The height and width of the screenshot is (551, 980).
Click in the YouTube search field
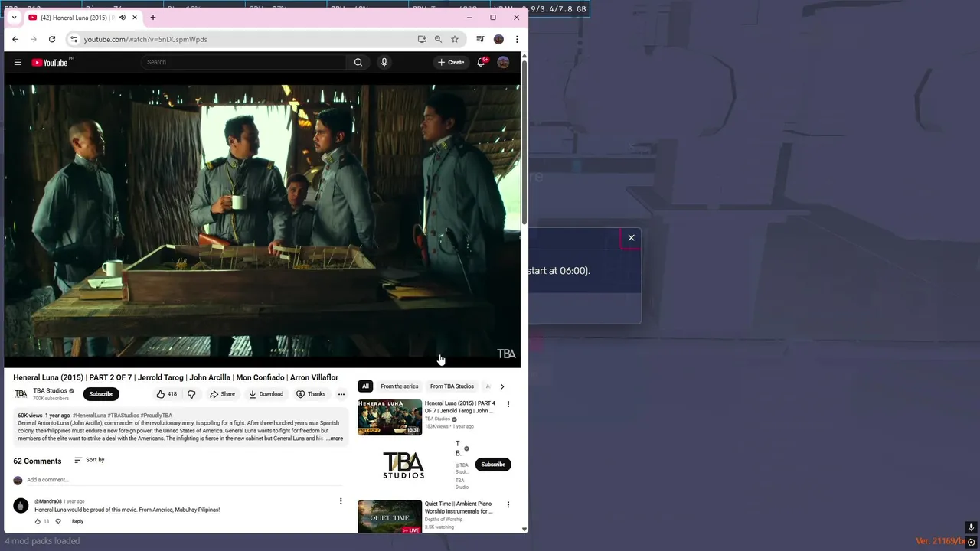(245, 62)
